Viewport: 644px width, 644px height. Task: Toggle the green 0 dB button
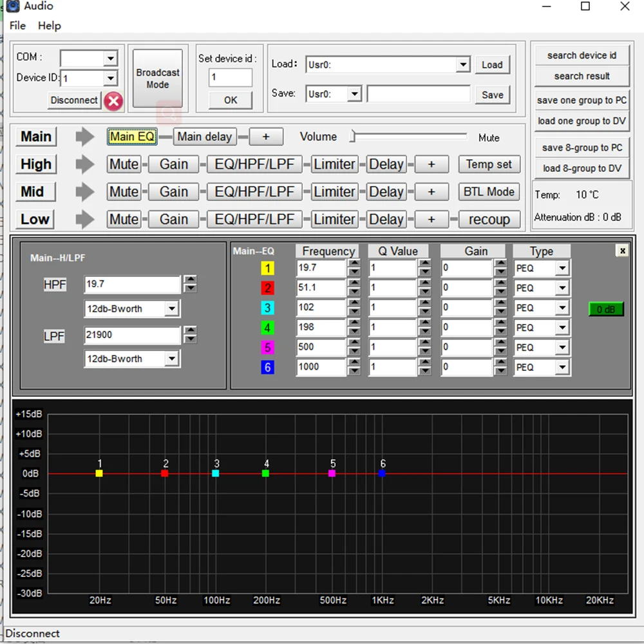click(605, 309)
